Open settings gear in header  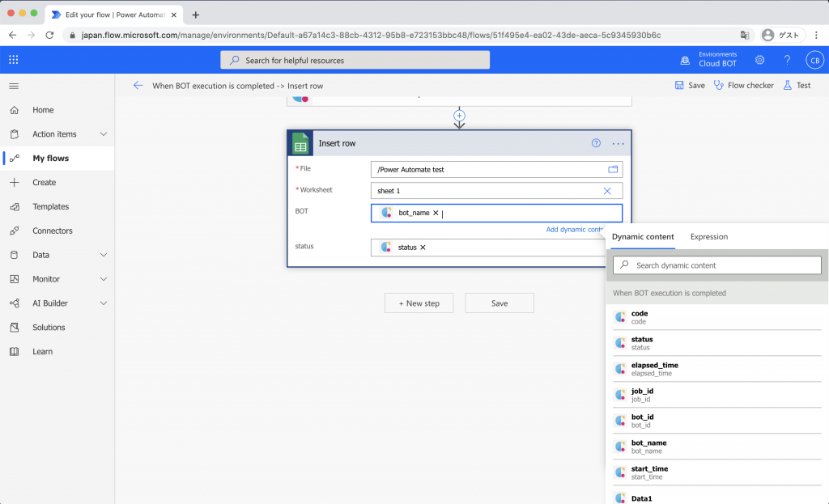tap(759, 60)
